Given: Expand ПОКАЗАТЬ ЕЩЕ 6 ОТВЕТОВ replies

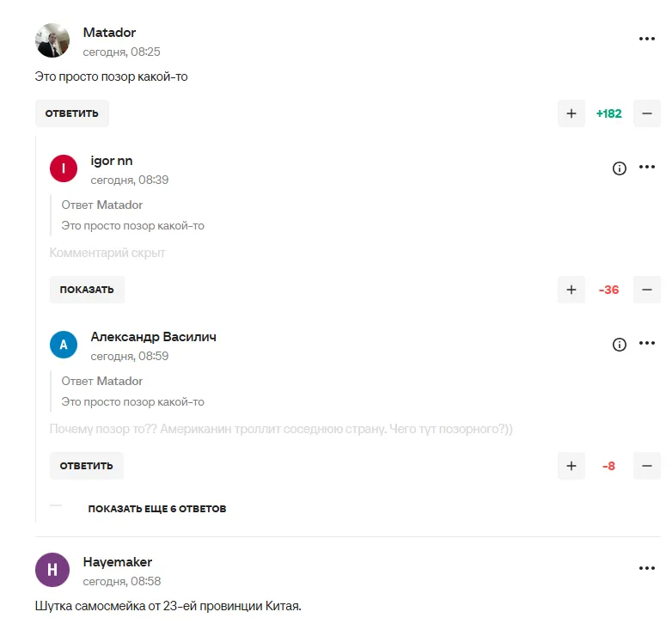Looking at the screenshot, I should (157, 509).
